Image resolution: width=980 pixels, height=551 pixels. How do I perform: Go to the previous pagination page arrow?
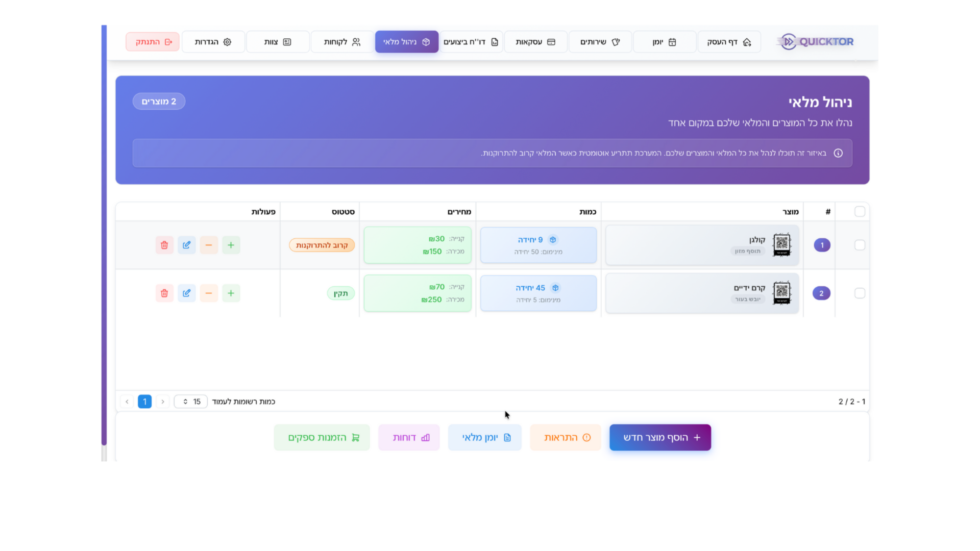coord(163,402)
